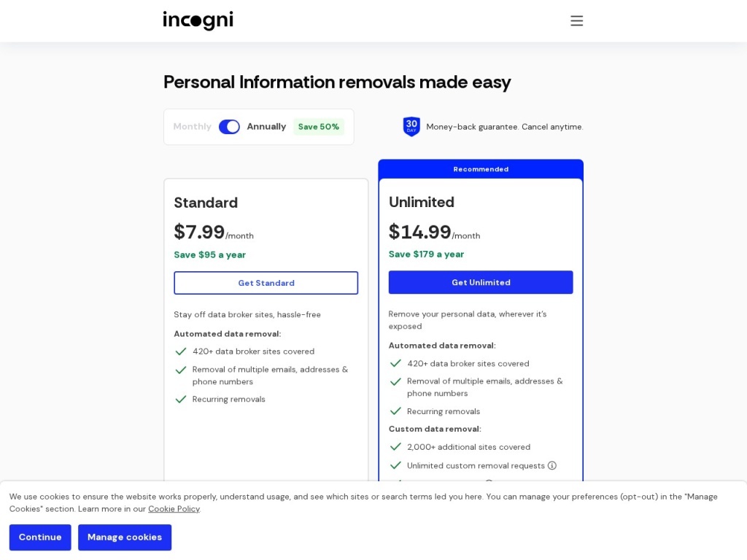
Task: Open the hamburger navigation menu
Action: (x=576, y=20)
